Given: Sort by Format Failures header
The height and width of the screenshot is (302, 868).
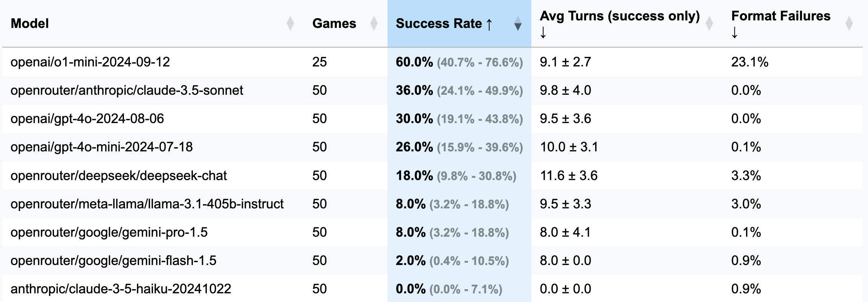Looking at the screenshot, I should tap(780, 17).
